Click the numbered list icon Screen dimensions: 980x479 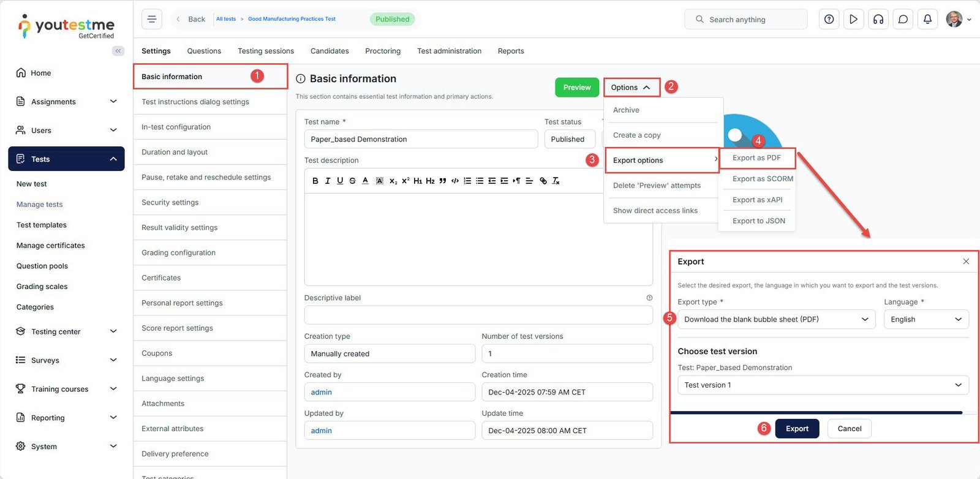(467, 181)
